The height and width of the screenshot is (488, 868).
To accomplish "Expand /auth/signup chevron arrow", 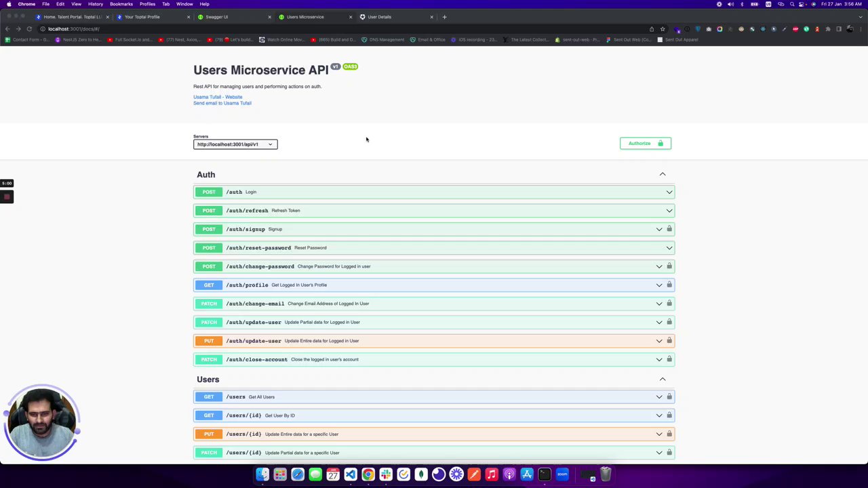I will pyautogui.click(x=659, y=229).
